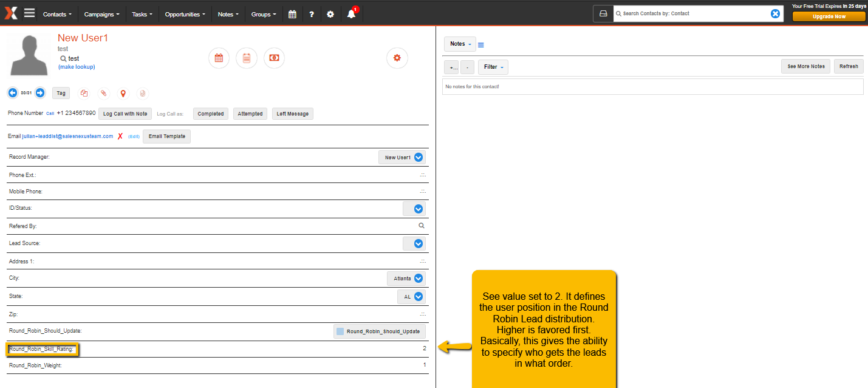This screenshot has height=388, width=868.
Task: Go to next contact with right arrow
Action: click(x=40, y=93)
